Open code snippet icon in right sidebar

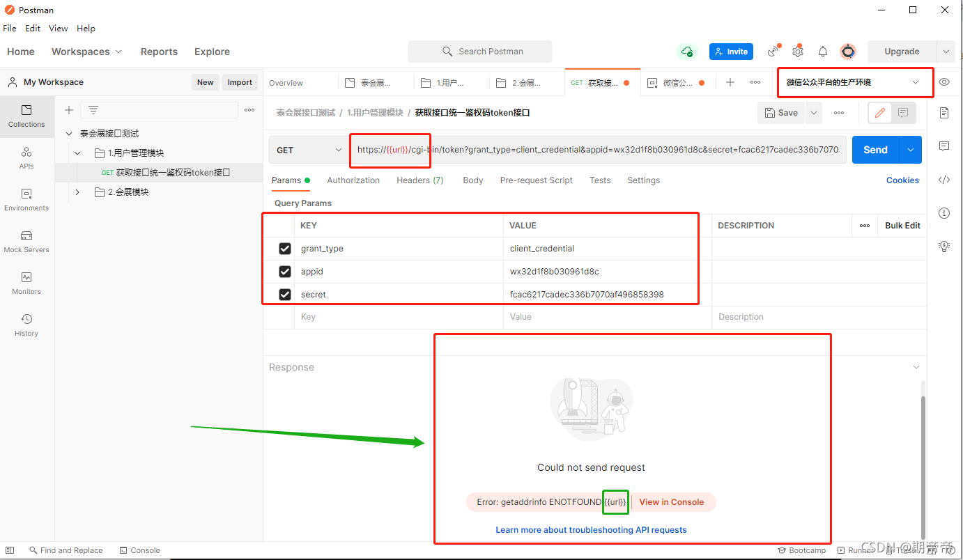[944, 180]
